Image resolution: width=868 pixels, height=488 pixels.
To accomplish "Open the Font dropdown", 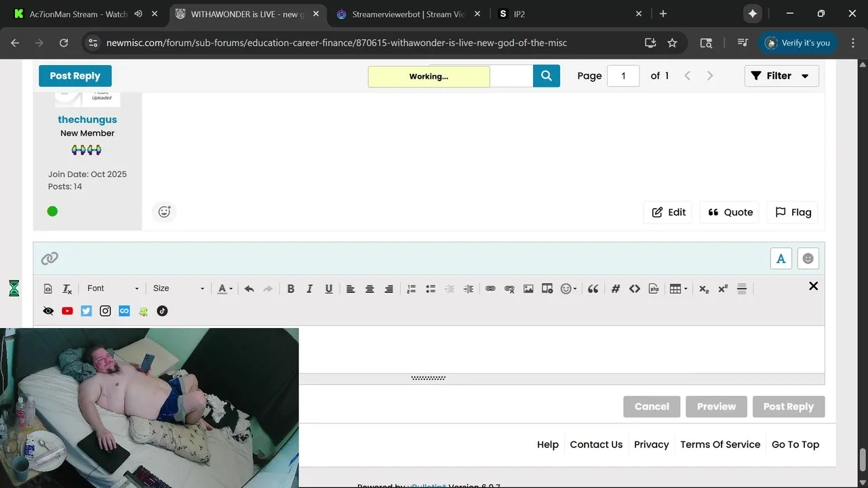I will click(113, 289).
